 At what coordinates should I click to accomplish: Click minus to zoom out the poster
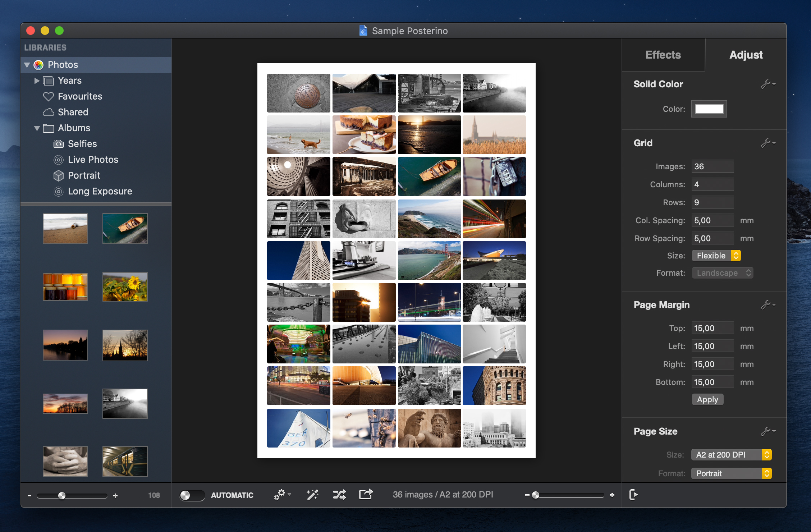(x=527, y=495)
